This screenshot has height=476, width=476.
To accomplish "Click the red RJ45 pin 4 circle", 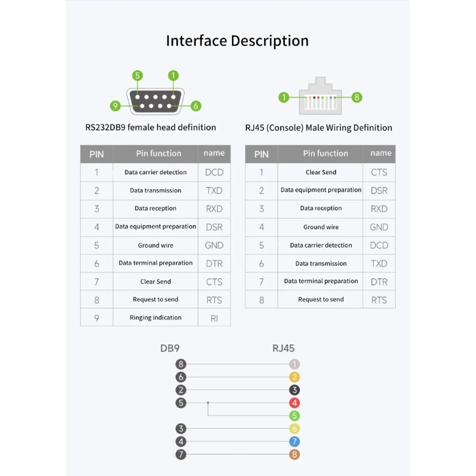I will point(295,403).
